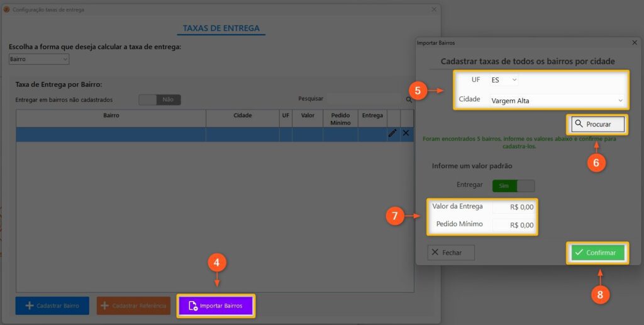Close the Importar Bairros dialog
The image size is (644, 325).
634,42
